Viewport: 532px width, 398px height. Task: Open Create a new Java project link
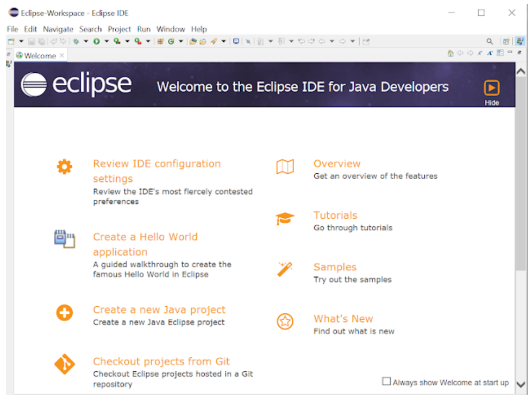click(x=159, y=309)
